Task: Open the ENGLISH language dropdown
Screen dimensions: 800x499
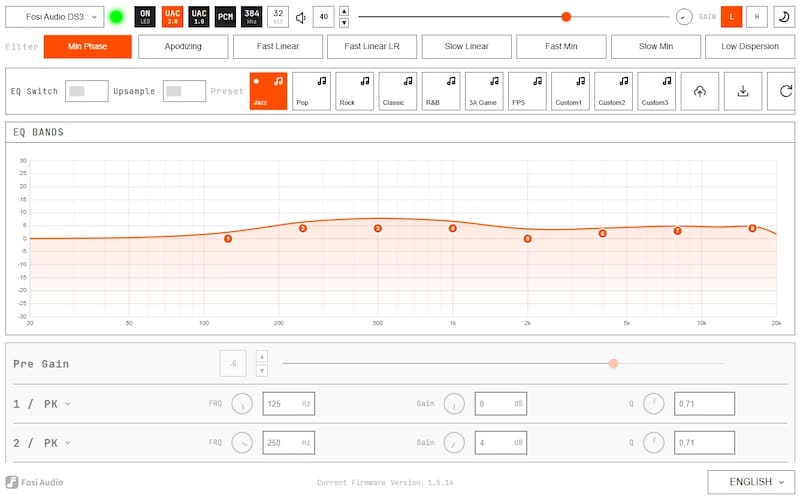Action: tap(751, 483)
